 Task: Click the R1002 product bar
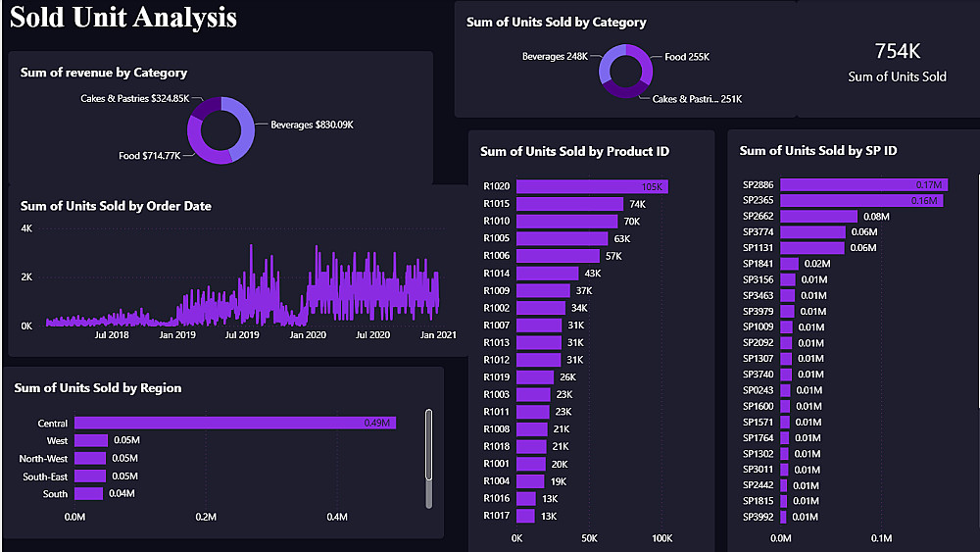tap(541, 308)
